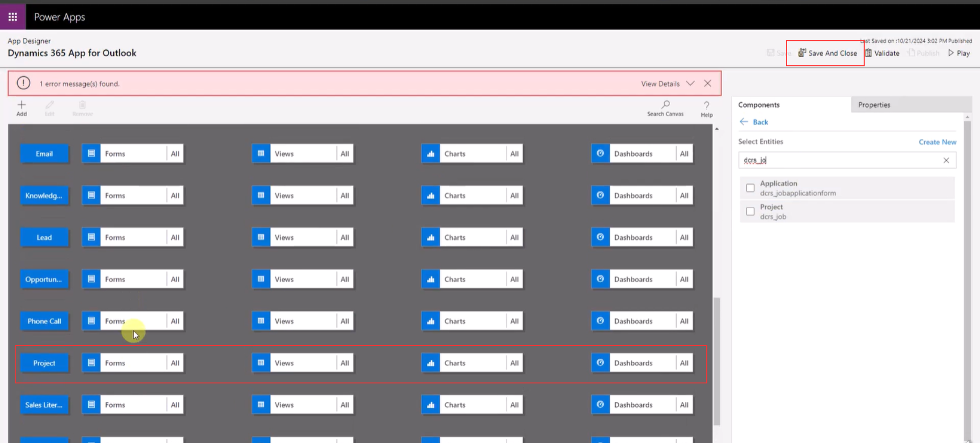Screen dimensions: 980x443
Task: Click Dashboards icon in Sales Literature row
Action: [x=600, y=405]
